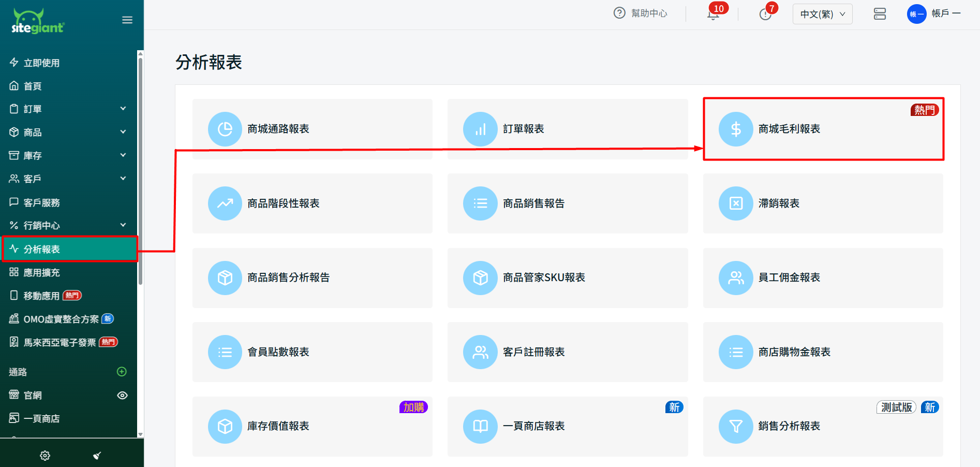
Task: Toggle the 官網 eye visibility icon
Action: click(x=122, y=396)
